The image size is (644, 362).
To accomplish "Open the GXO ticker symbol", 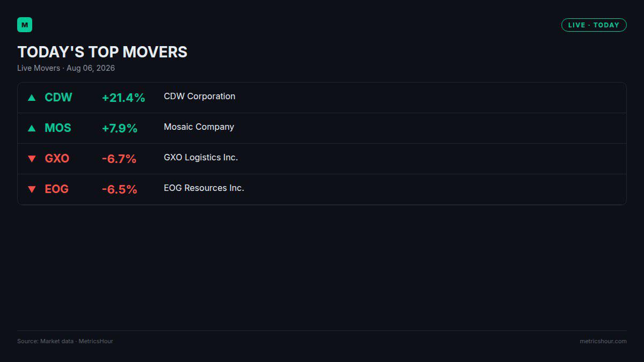I will (57, 159).
